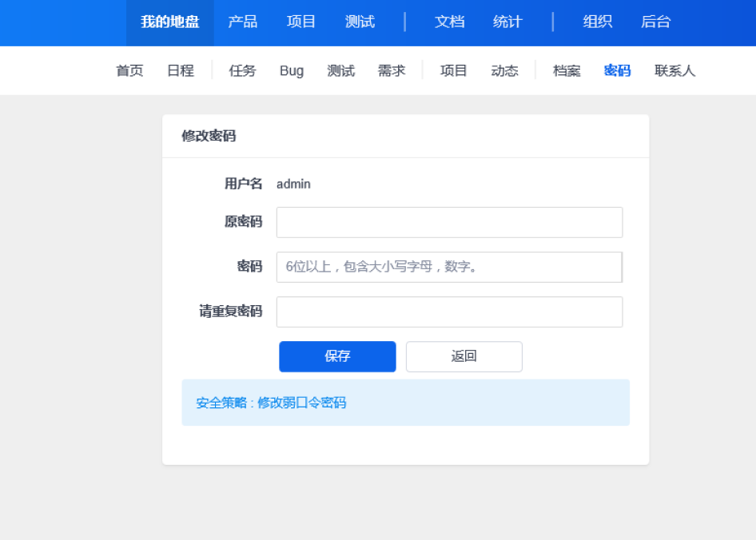Open the 文档 module
Viewport: 756px width, 540px height.
click(x=449, y=22)
